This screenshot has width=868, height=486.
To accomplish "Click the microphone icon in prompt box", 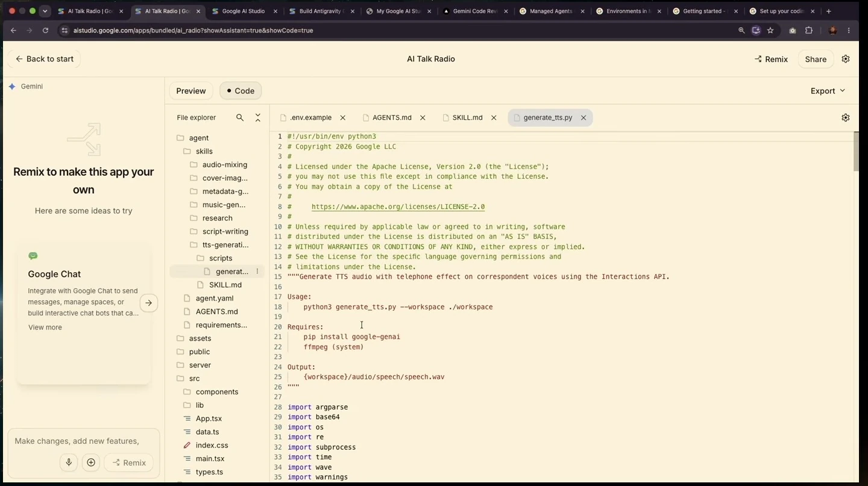I will [x=69, y=463].
